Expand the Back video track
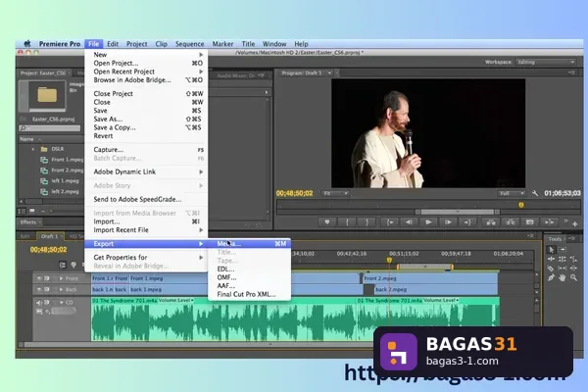 [x=61, y=289]
